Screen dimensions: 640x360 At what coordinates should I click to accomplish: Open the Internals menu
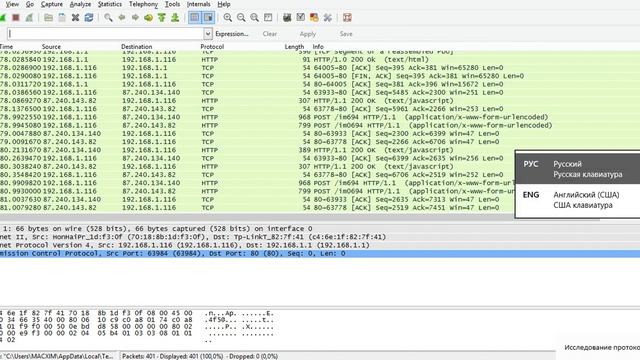coord(198,4)
